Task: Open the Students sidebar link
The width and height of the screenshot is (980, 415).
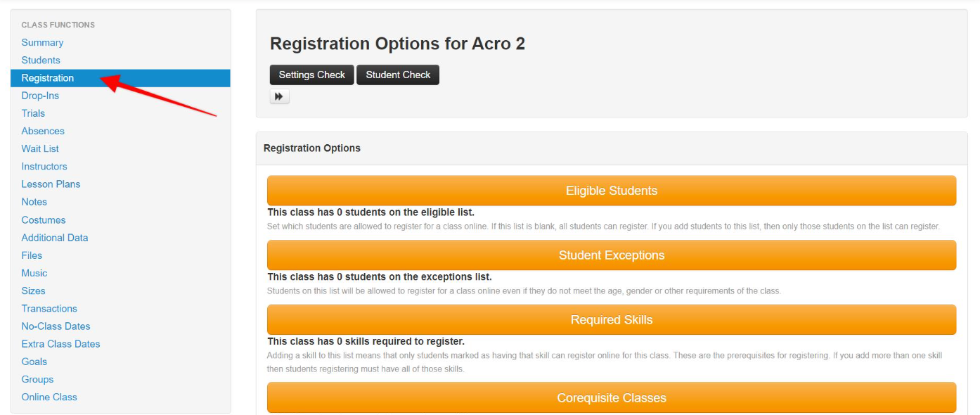Action: click(41, 60)
